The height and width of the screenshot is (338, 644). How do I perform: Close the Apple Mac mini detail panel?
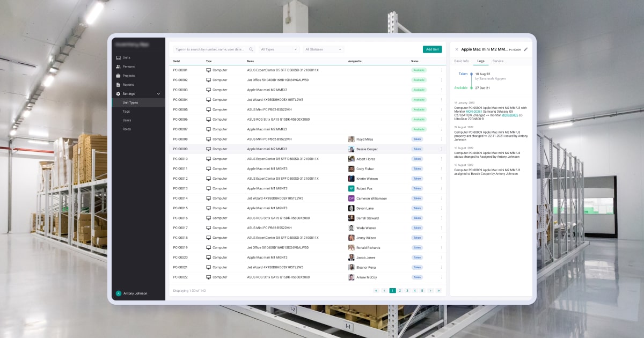pyautogui.click(x=457, y=49)
